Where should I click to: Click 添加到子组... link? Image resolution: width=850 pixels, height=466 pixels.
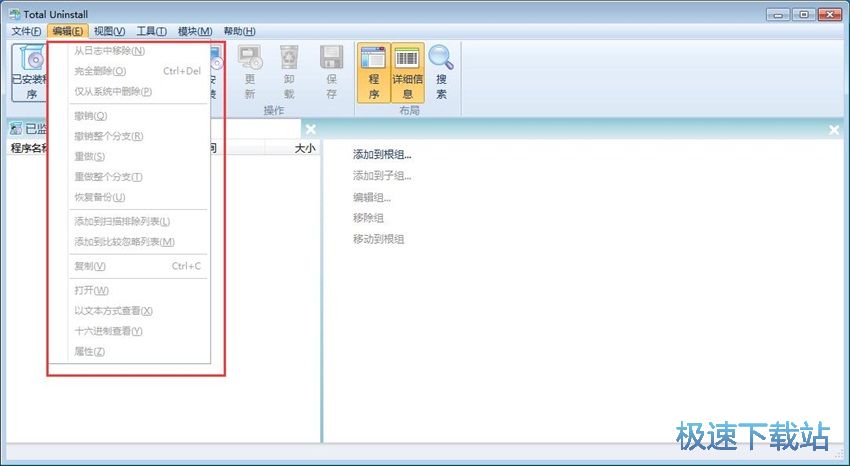382,176
